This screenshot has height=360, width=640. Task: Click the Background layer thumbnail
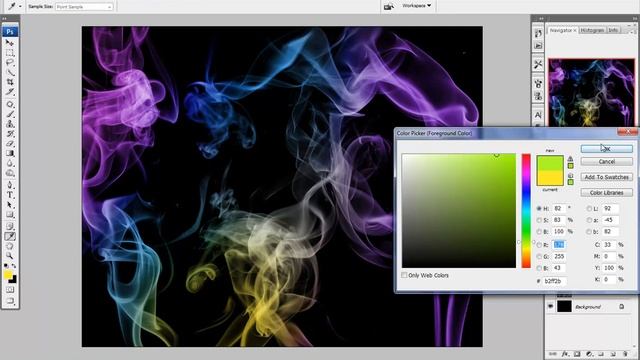coord(564,307)
